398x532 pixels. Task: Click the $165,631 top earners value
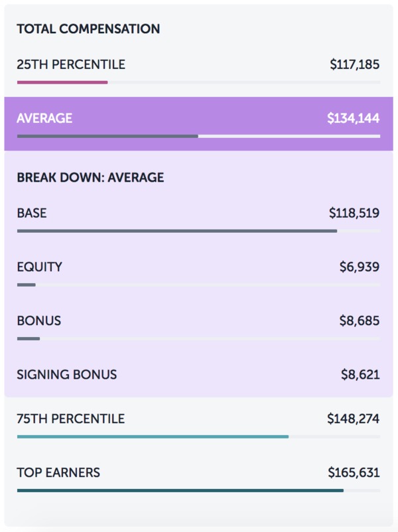point(354,472)
